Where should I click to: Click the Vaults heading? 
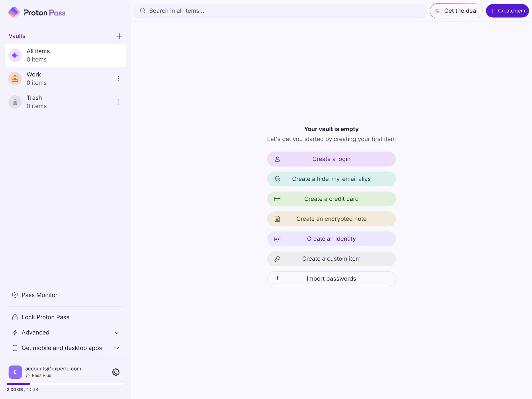click(17, 36)
